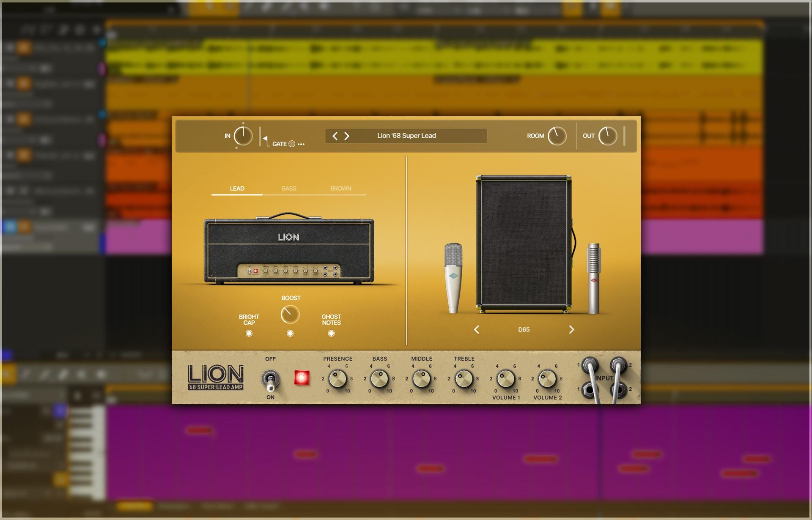Click the gate threshold arrow marker
Viewport: 812px width, 520px height.
tap(265, 138)
